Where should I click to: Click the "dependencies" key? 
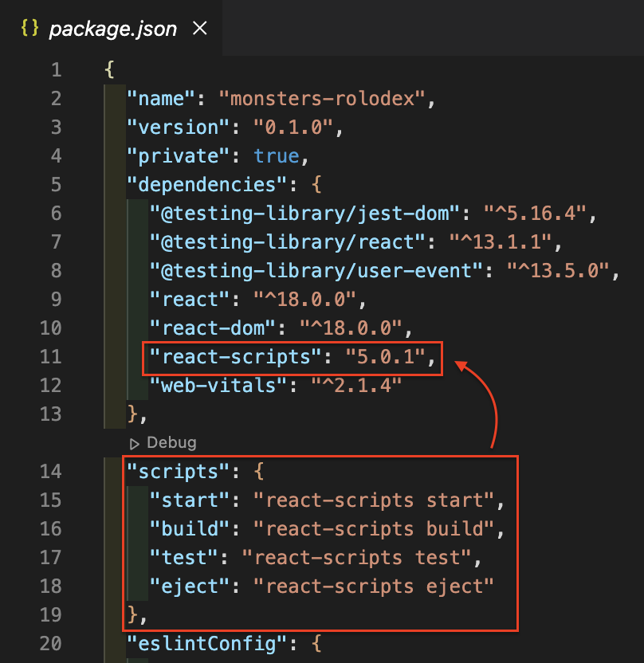206,185
